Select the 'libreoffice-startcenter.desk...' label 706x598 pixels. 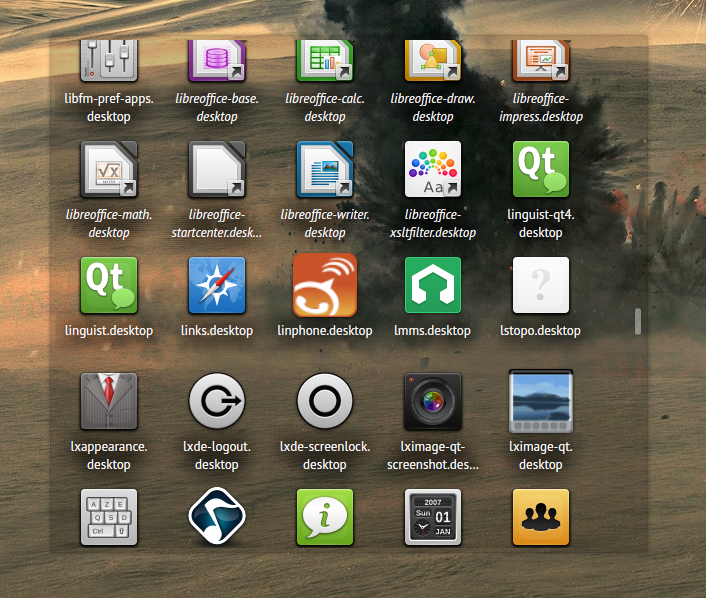point(217,223)
